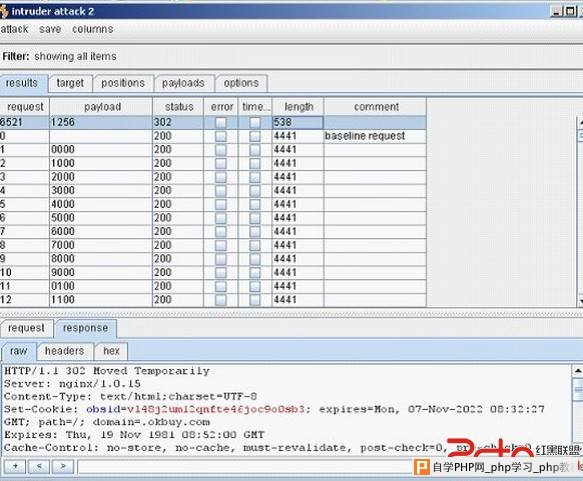Screen dimensions: 583x481
Task: Click results table scrollbar up arrow
Action: (580, 122)
